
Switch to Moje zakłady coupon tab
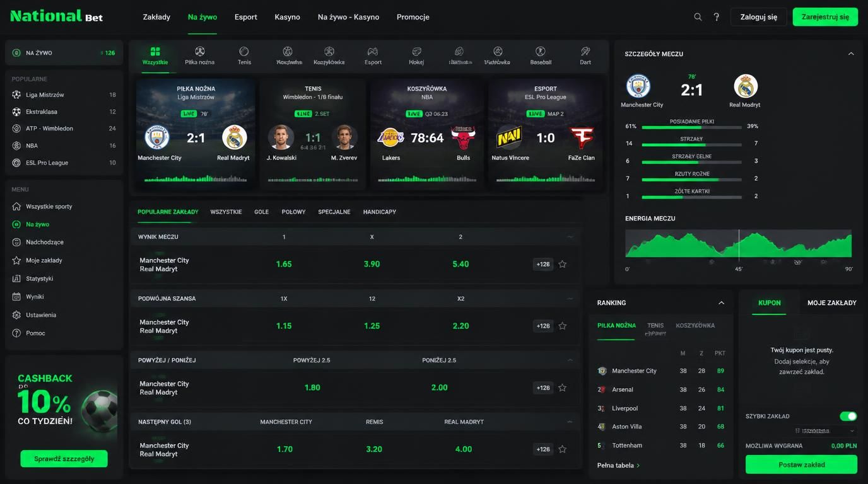[x=831, y=303]
